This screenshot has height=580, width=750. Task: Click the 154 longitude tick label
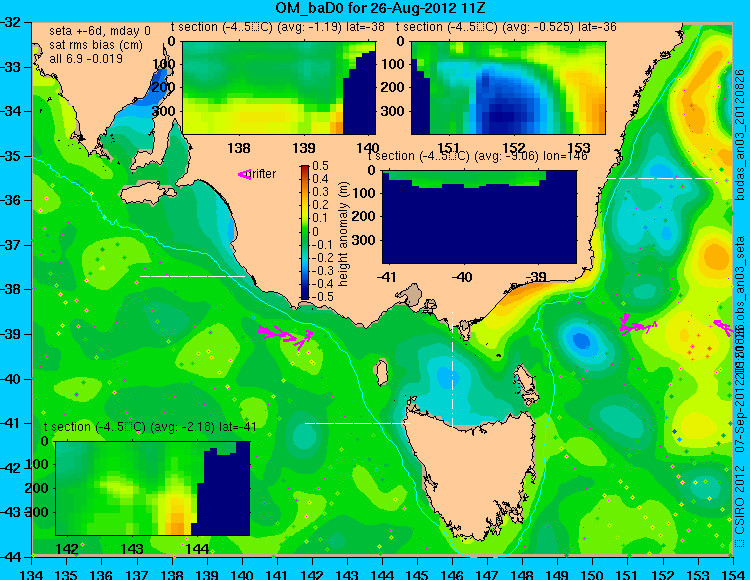point(732,574)
